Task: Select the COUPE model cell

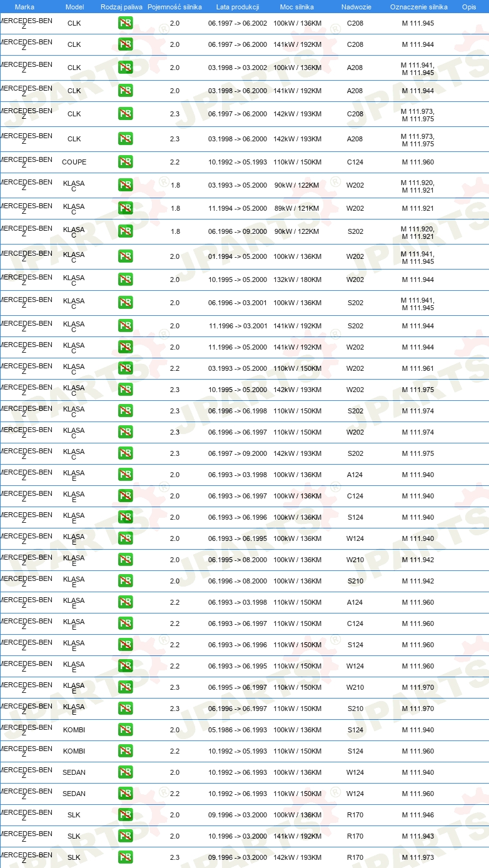Action: pos(74,162)
